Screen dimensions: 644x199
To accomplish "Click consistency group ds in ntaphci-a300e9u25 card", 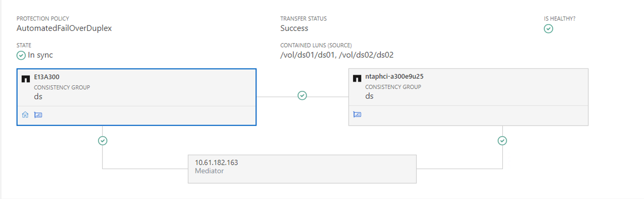I will [369, 96].
